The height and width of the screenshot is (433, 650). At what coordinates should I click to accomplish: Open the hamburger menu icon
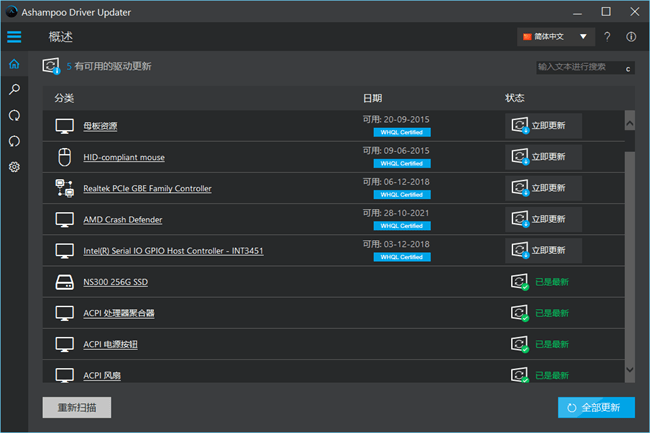[14, 37]
